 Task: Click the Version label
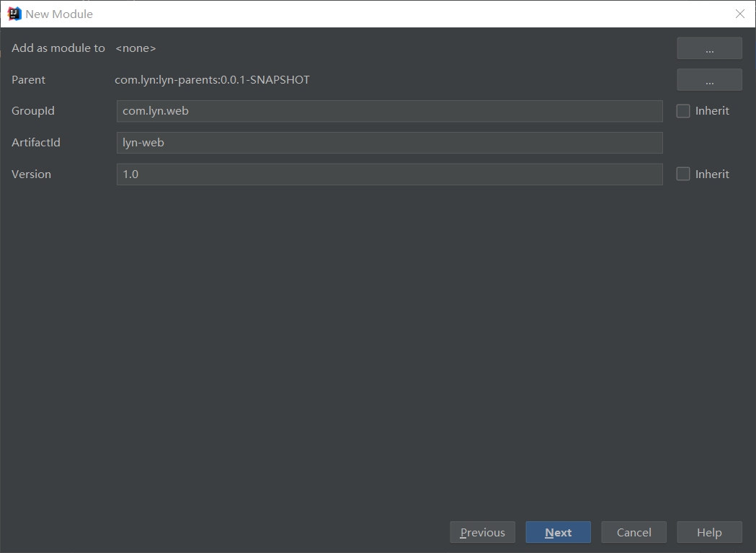coord(31,174)
